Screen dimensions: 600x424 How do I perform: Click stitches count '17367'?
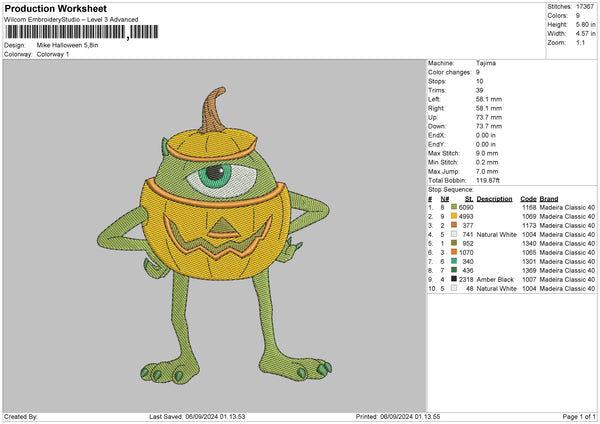coord(585,7)
